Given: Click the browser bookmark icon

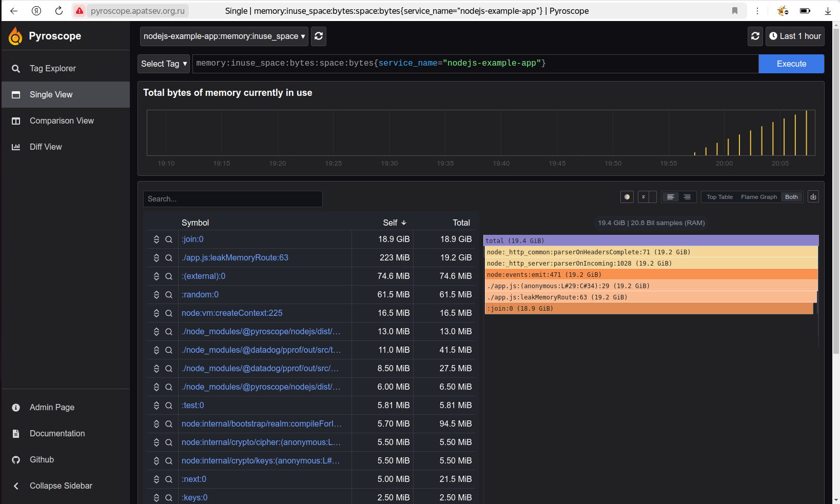Looking at the screenshot, I should click(735, 11).
